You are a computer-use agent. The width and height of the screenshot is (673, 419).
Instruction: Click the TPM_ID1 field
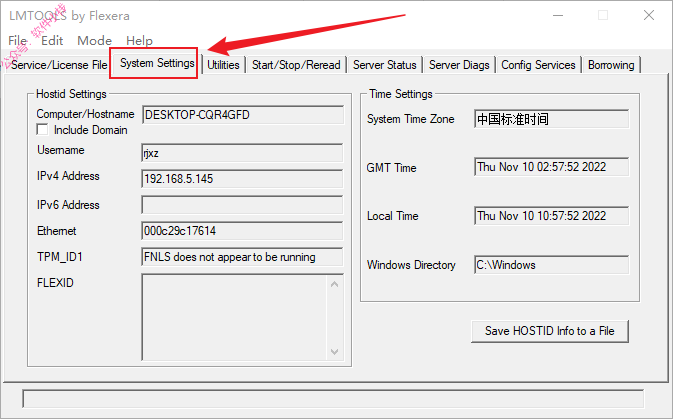(x=243, y=257)
